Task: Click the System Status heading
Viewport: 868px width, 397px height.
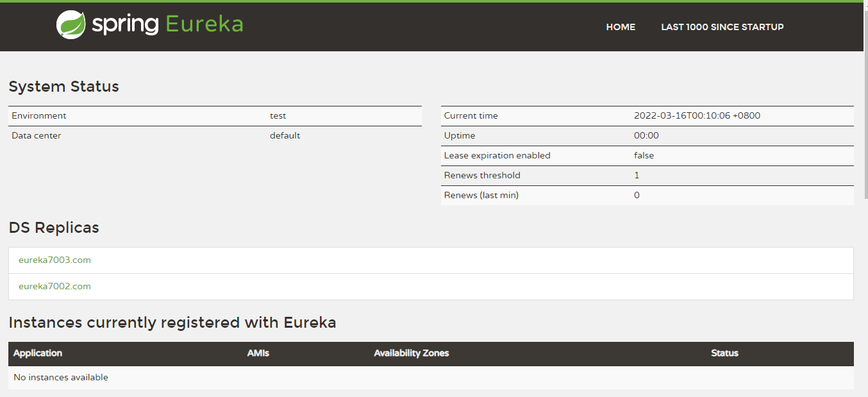Action: pos(64,87)
